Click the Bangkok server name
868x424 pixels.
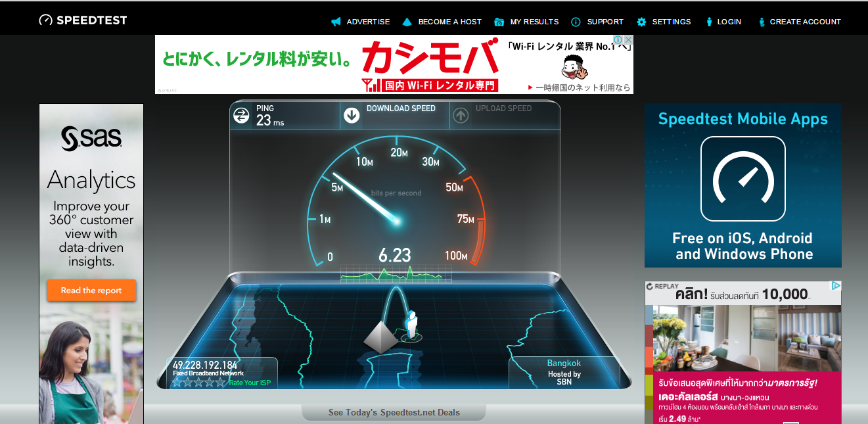(564, 364)
